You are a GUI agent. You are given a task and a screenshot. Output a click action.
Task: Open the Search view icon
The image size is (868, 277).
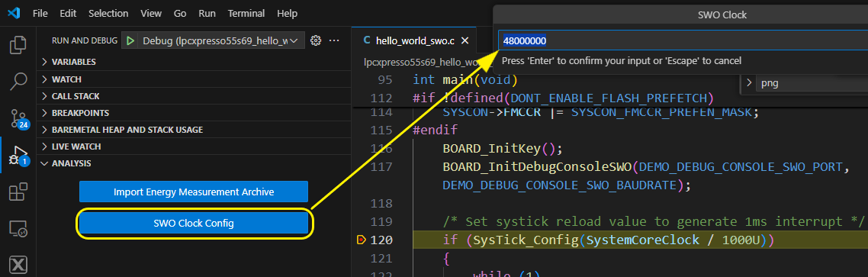click(18, 81)
